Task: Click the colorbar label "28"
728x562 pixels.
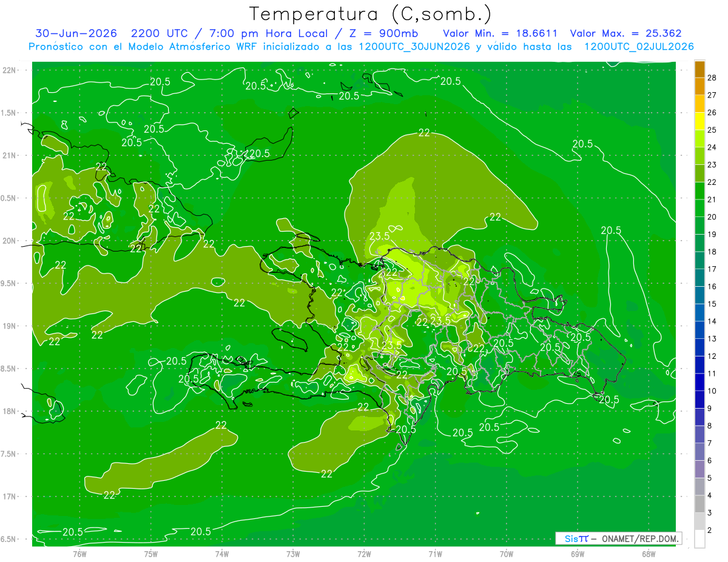Action: tap(713, 78)
